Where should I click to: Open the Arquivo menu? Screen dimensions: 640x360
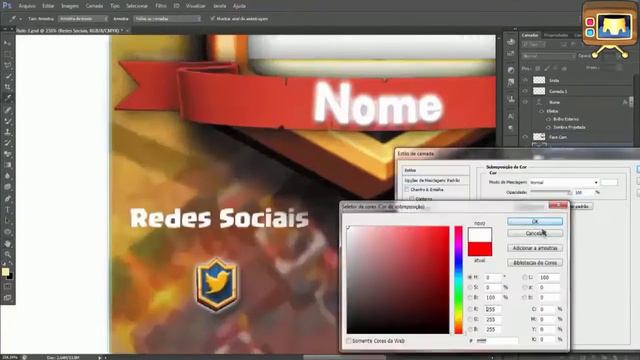[x=27, y=6]
